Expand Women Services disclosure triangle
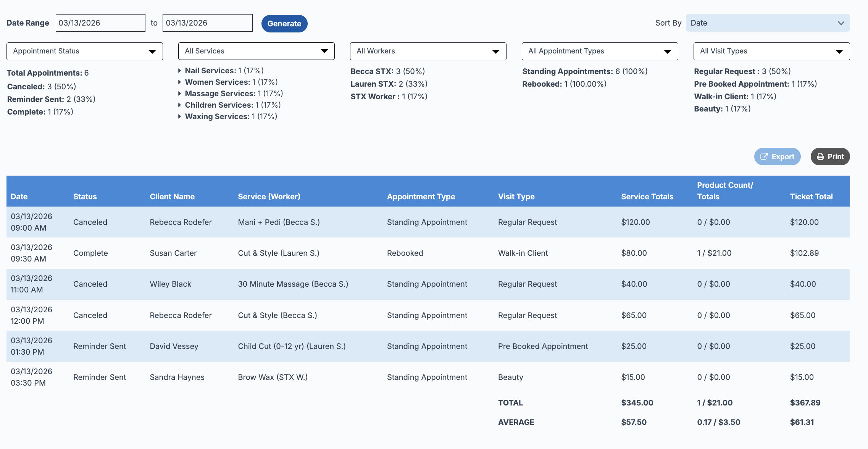The image size is (868, 449). (x=179, y=82)
